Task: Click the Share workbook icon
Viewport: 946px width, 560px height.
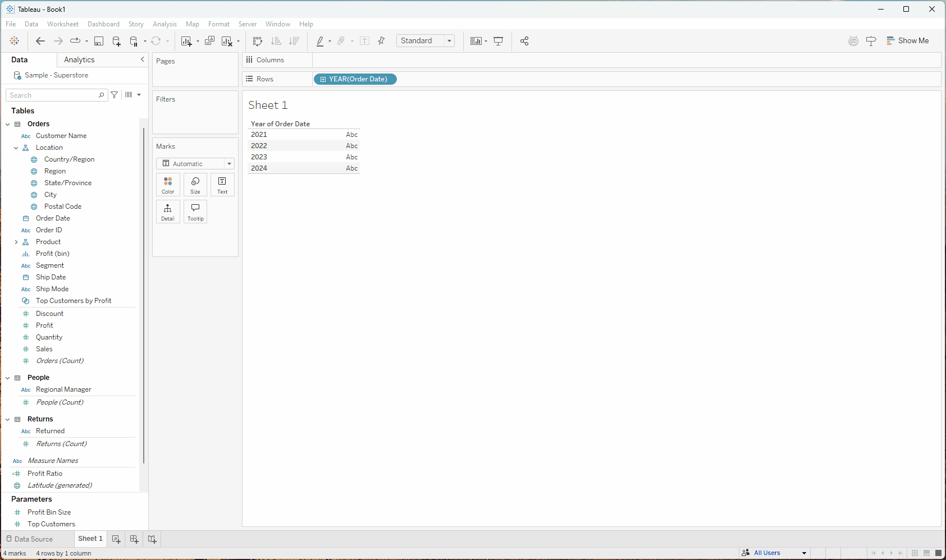Action: (x=524, y=41)
